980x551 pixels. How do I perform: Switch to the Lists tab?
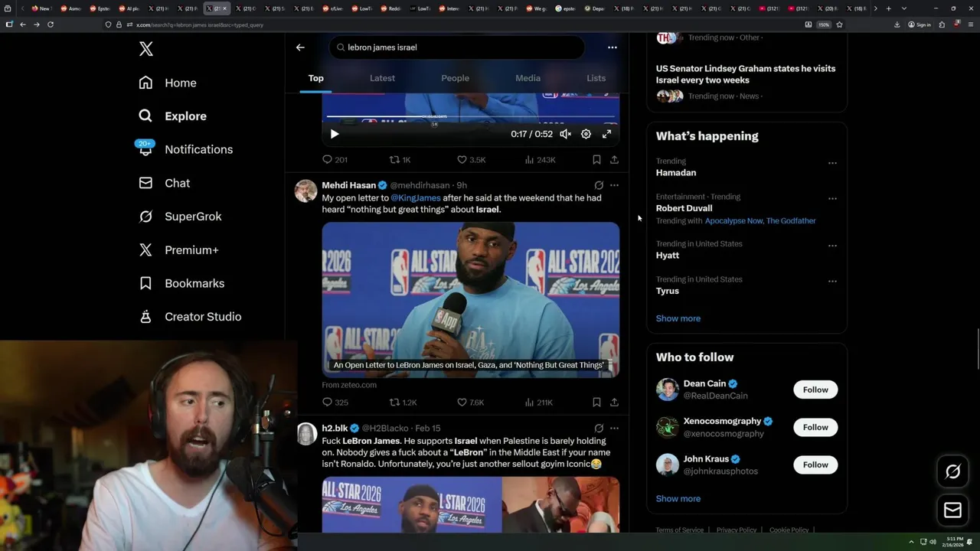[x=596, y=78]
